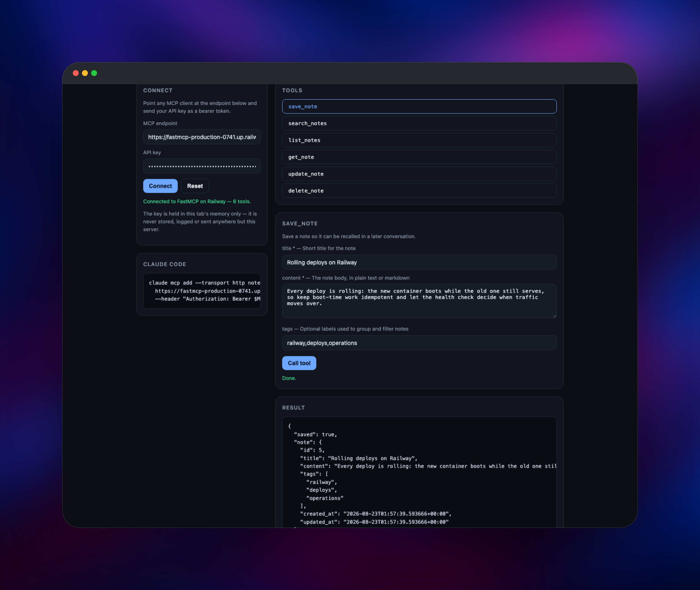
Task: Click 'The key is held in this tab's memory' note
Action: [200, 221]
